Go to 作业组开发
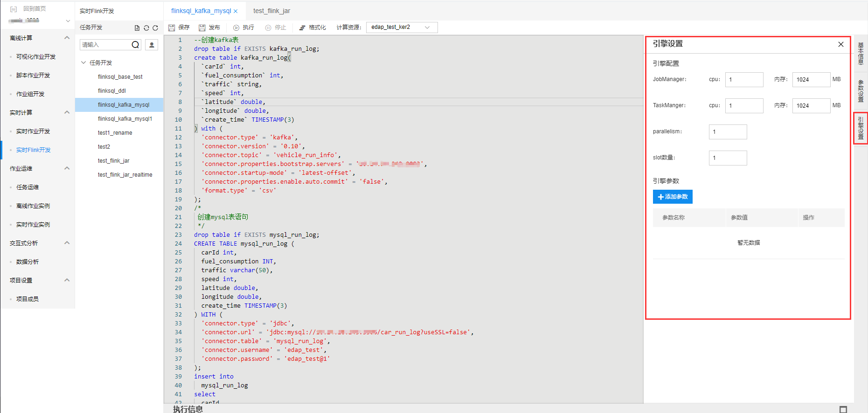The image size is (868, 413). click(x=30, y=94)
